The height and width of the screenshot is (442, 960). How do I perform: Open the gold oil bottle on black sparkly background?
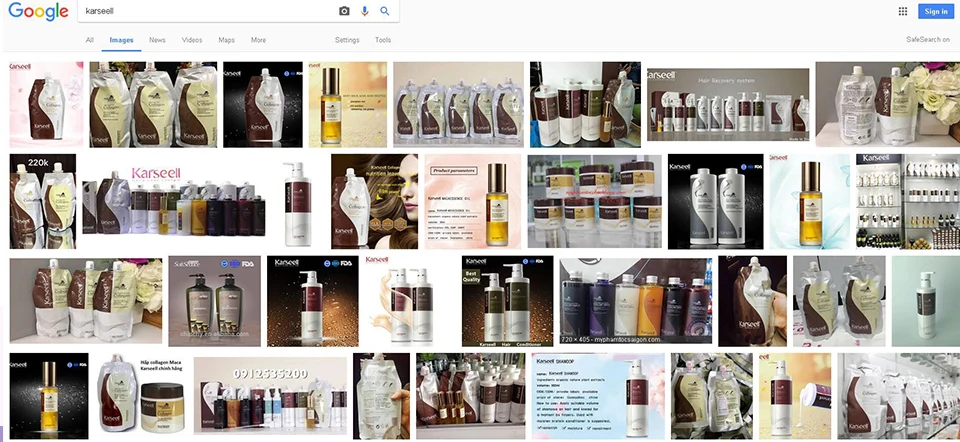pyautogui.click(x=49, y=395)
